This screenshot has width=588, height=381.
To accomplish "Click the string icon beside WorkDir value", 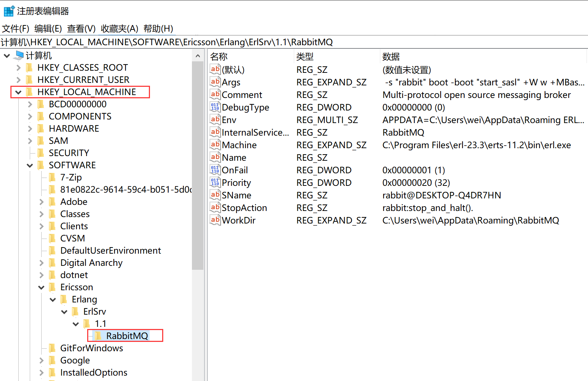I will [x=215, y=220].
